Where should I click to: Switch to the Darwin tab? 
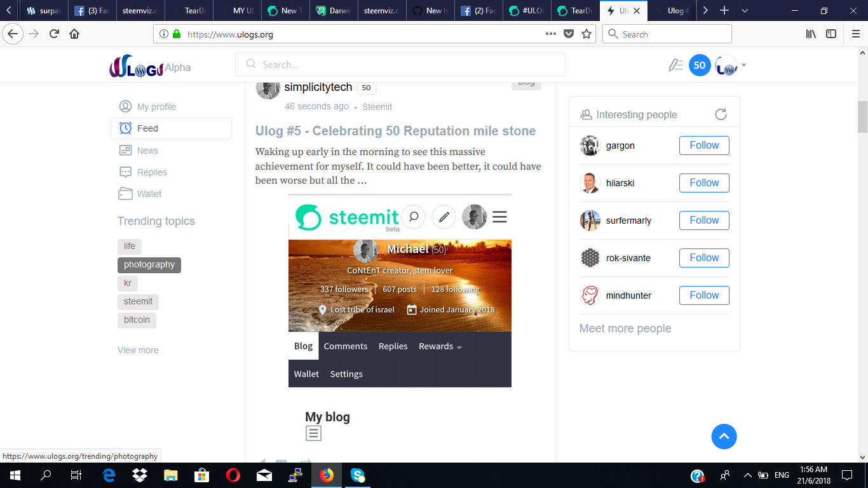(333, 11)
